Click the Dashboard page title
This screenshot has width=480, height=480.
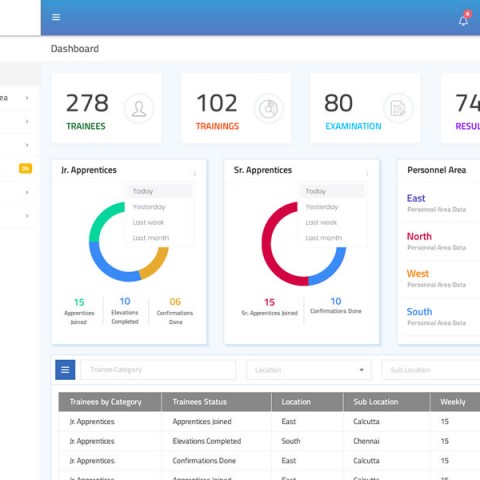(75, 49)
